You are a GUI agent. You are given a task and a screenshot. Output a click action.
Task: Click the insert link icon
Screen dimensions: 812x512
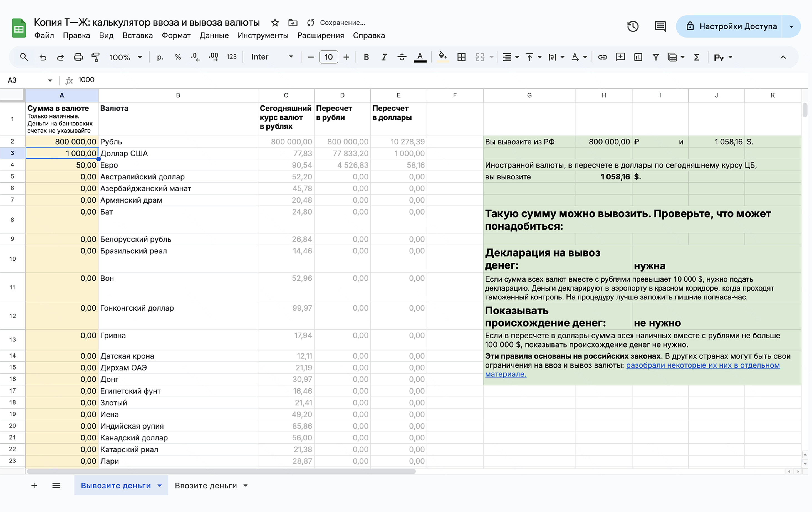point(602,57)
